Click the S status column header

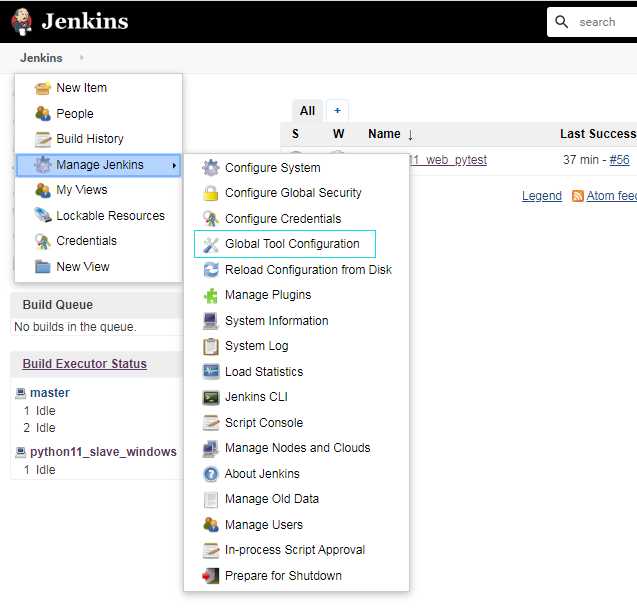(295, 134)
